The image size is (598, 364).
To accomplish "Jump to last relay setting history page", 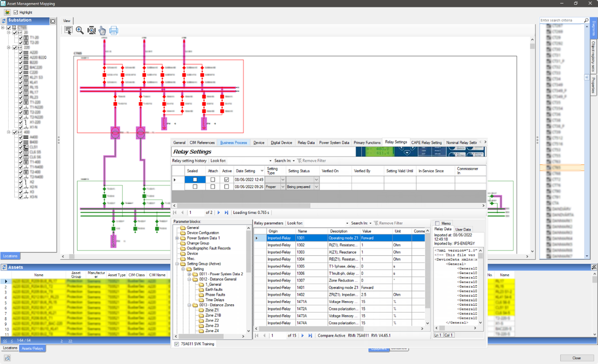I will (226, 213).
